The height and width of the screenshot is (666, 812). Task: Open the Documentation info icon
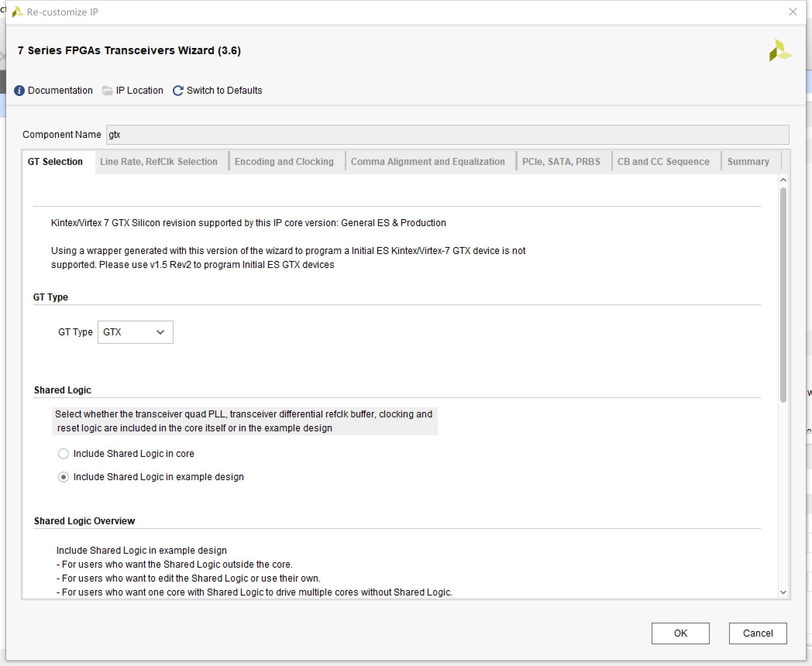point(19,91)
